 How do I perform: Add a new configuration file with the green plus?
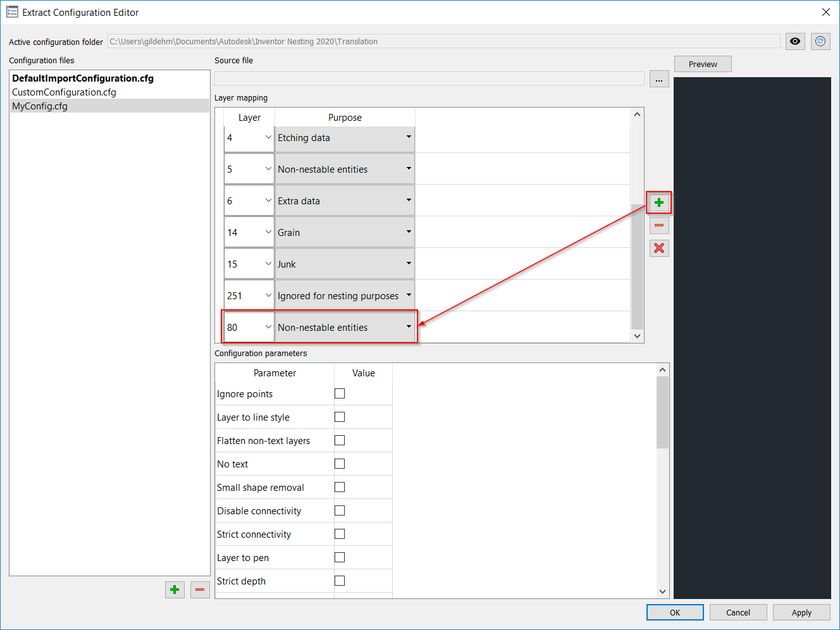click(x=175, y=590)
